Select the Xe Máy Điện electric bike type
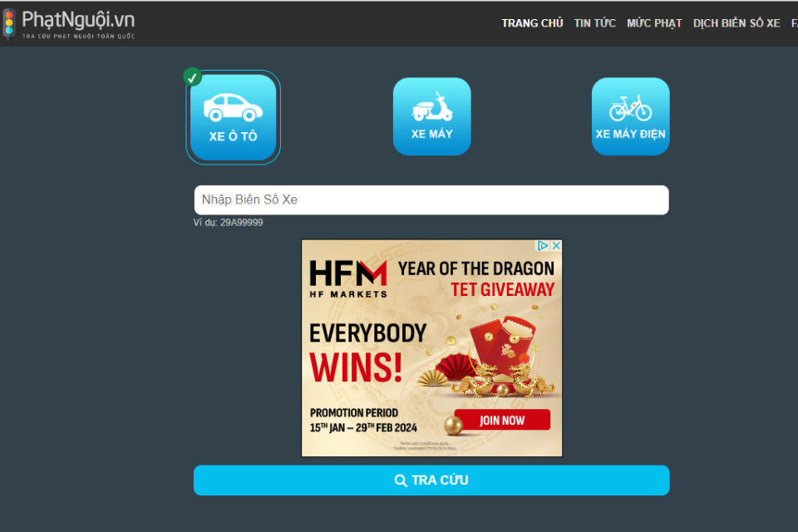The image size is (798, 532). (x=630, y=116)
